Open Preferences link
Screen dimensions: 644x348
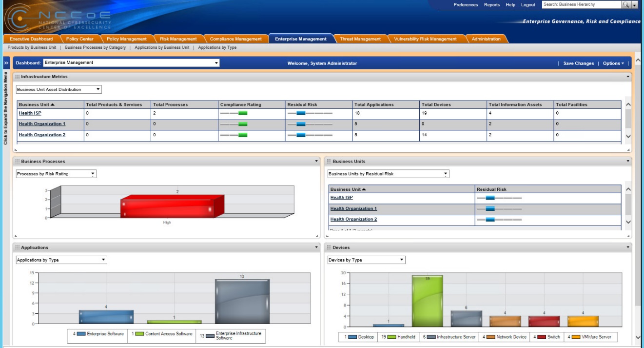466,5
